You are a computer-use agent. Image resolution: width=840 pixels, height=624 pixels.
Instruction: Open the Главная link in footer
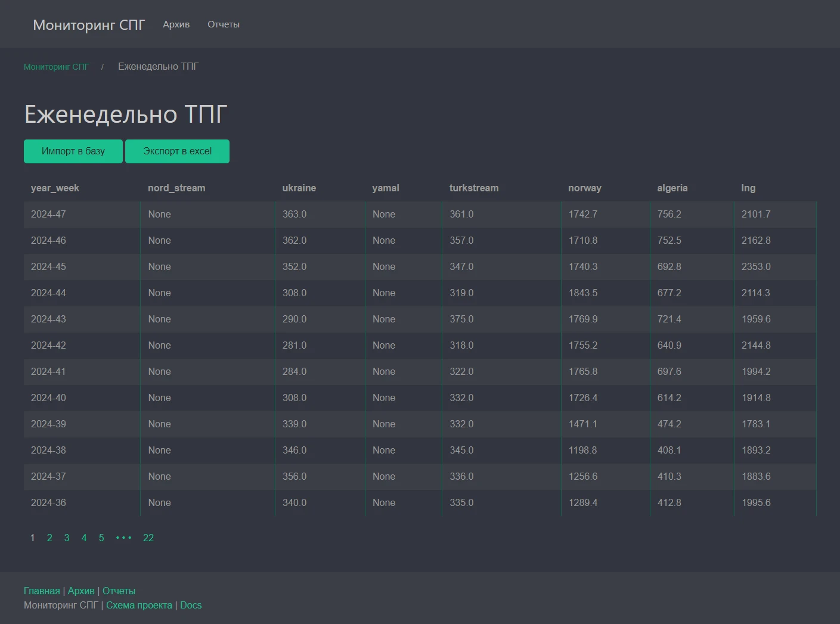pyautogui.click(x=42, y=591)
